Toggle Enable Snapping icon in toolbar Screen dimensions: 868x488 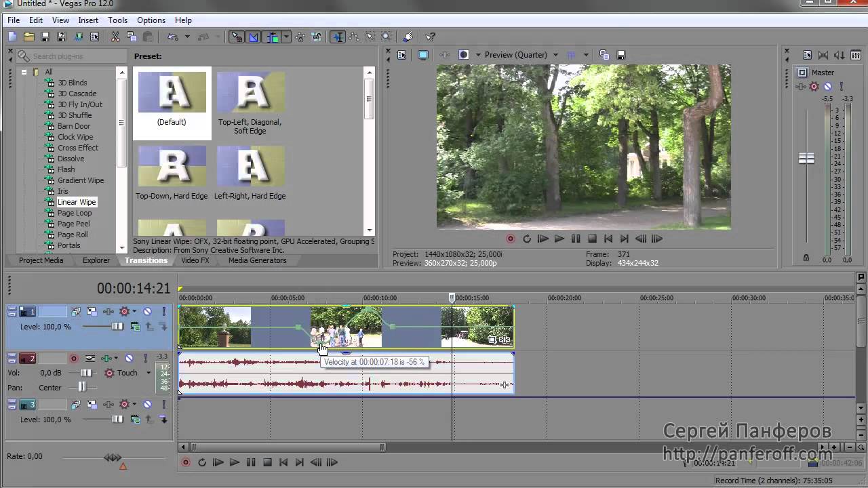point(237,37)
